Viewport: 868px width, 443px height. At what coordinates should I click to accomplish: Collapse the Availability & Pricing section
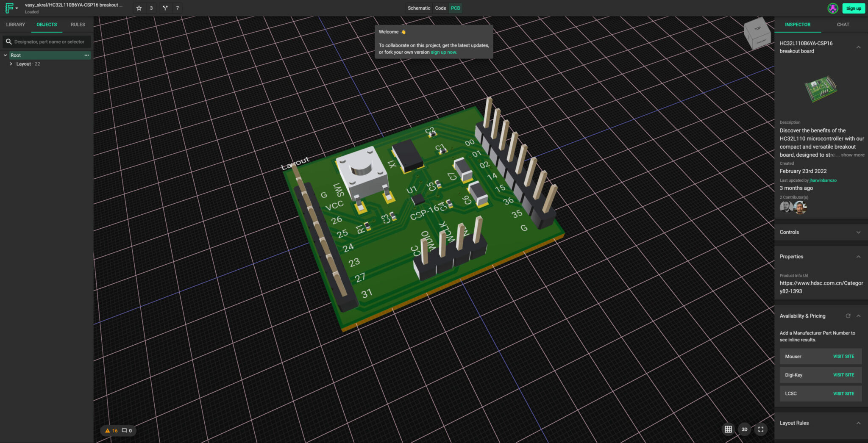pos(859,316)
